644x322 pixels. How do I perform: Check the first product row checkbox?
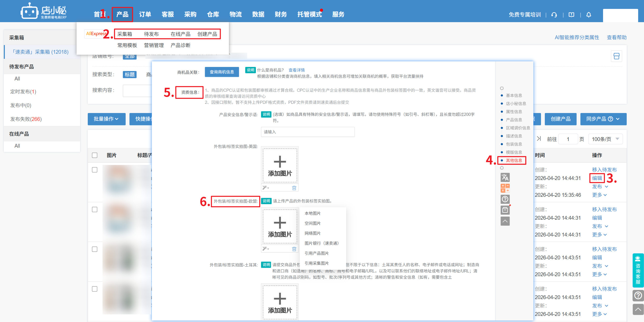(95, 170)
